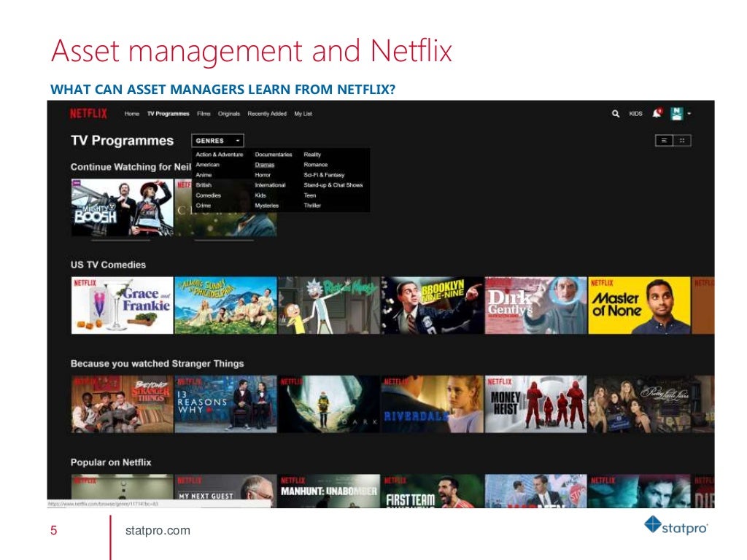Screen dimensions: 747x560
Task: Open 13 Reasons Why thumbnail
Action: tap(226, 404)
